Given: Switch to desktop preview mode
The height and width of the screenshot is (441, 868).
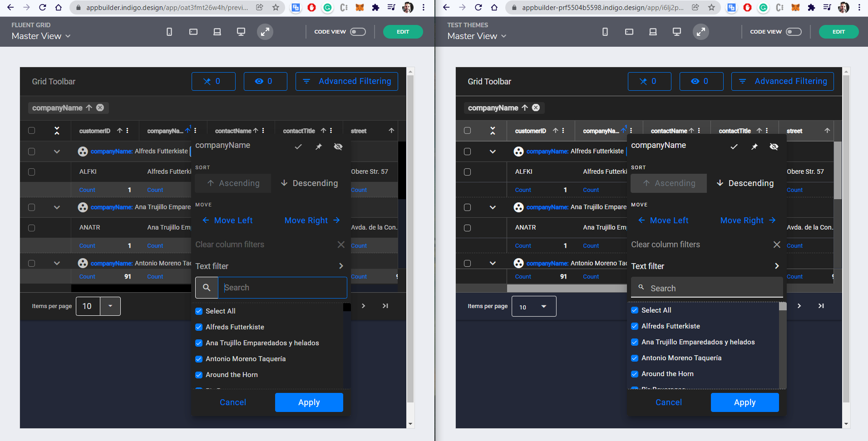Looking at the screenshot, I should (241, 32).
